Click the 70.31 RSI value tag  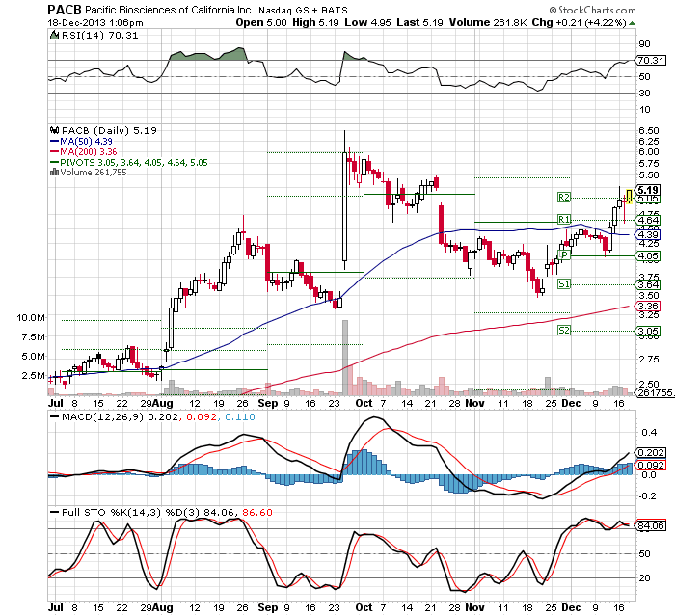(x=651, y=61)
